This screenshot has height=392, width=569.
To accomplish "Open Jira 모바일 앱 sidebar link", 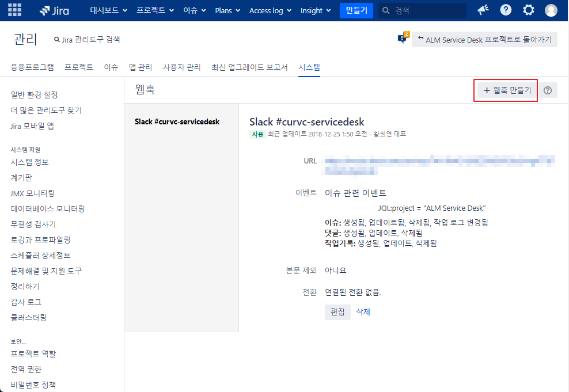I will (x=32, y=126).
